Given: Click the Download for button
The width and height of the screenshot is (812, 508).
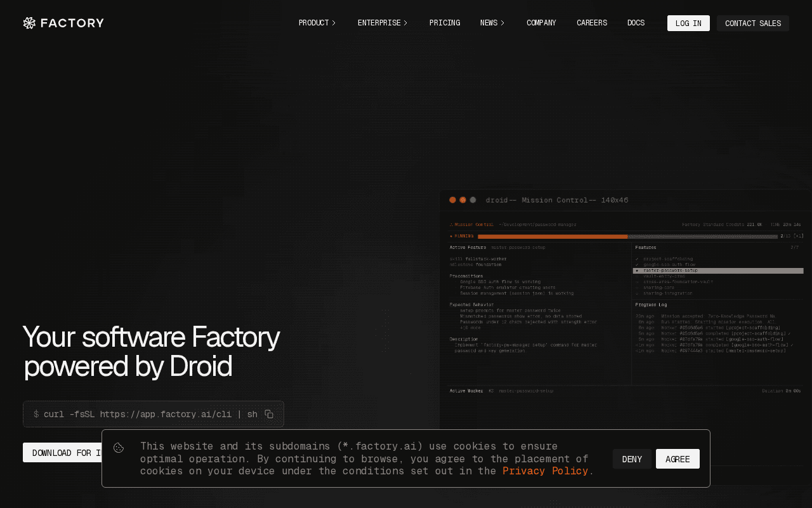Looking at the screenshot, I should [x=63, y=453].
